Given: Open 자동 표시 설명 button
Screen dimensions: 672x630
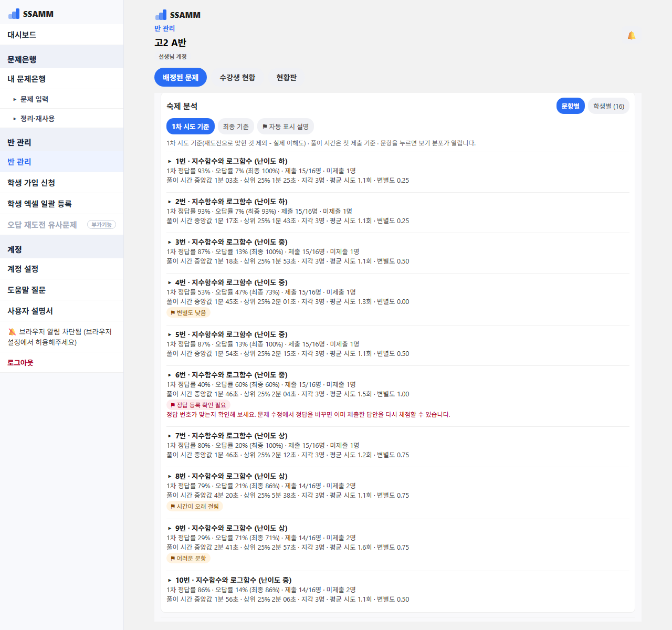Looking at the screenshot, I should click(x=286, y=127).
